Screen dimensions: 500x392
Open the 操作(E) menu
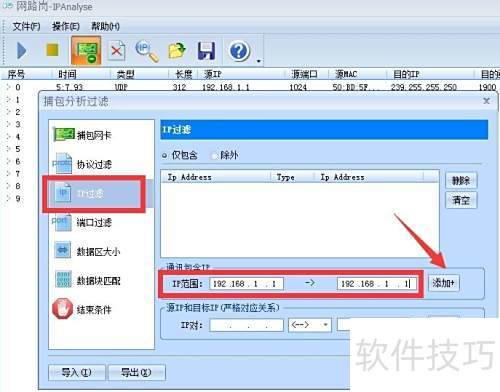point(66,26)
